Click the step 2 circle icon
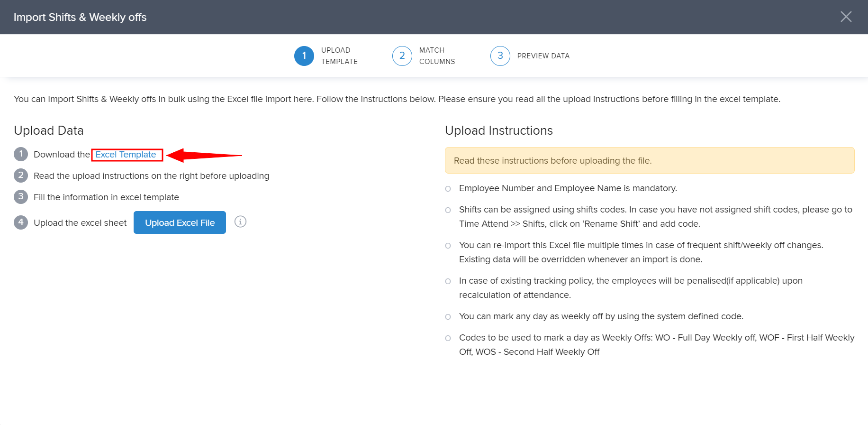The height and width of the screenshot is (425, 868). click(x=402, y=56)
